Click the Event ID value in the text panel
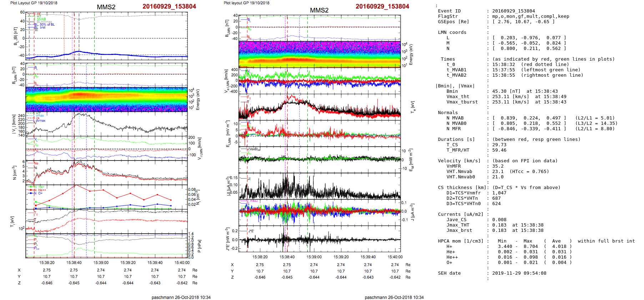Image resolution: width=644 pixels, height=300 pixels. [513, 11]
